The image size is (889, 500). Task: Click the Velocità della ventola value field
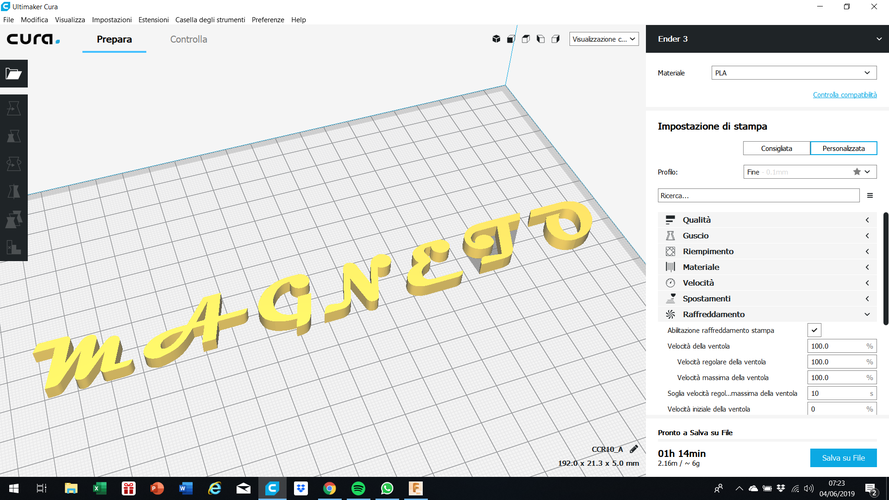tap(841, 346)
